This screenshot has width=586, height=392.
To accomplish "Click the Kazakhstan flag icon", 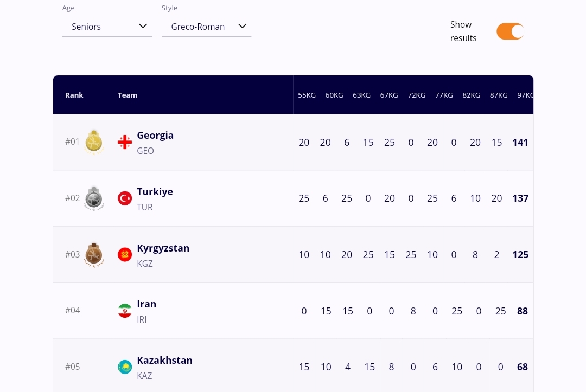I will point(125,367).
